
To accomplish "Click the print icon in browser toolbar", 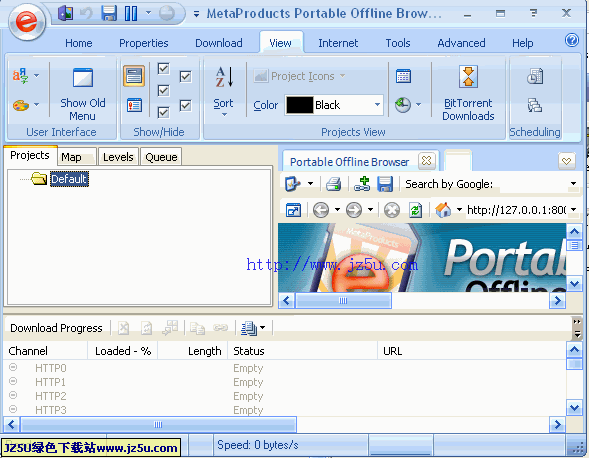I will click(x=334, y=184).
